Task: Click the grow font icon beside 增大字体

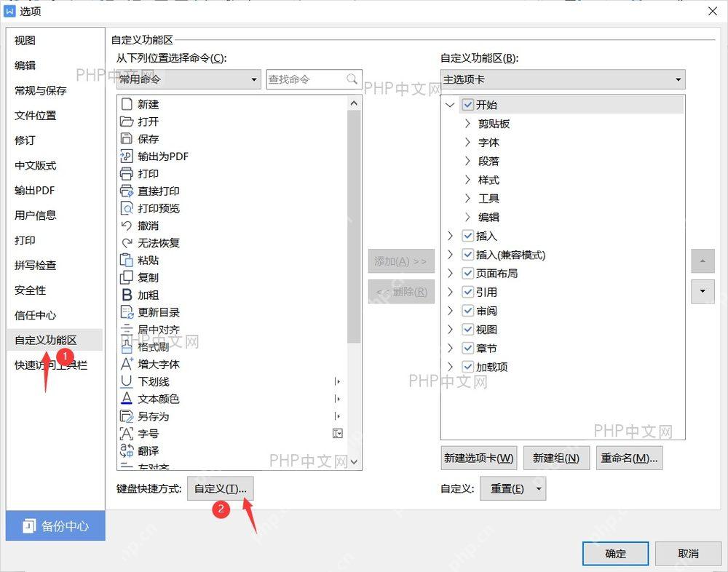Action: pos(127,364)
